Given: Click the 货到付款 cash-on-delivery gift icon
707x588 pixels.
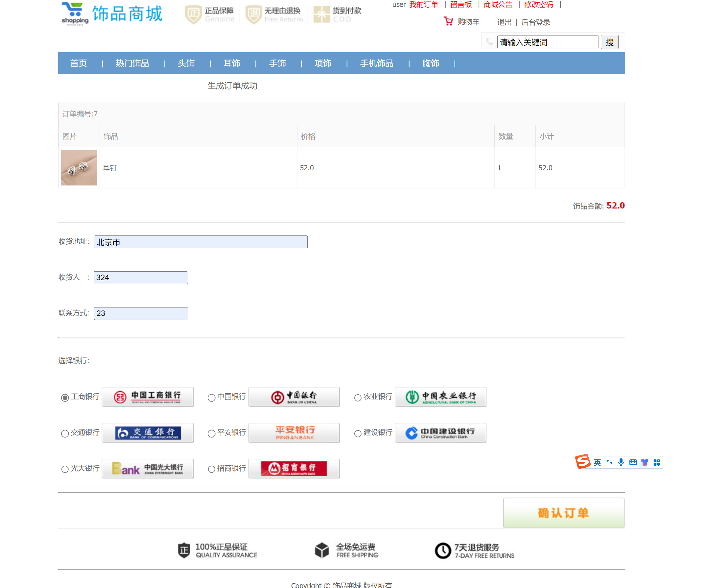Looking at the screenshot, I should (322, 14).
